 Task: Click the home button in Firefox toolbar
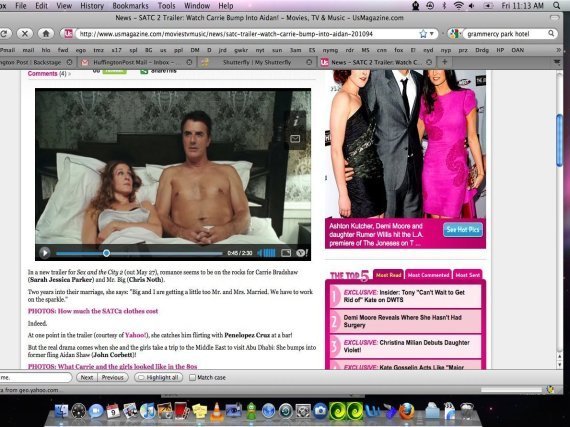[x=46, y=34]
